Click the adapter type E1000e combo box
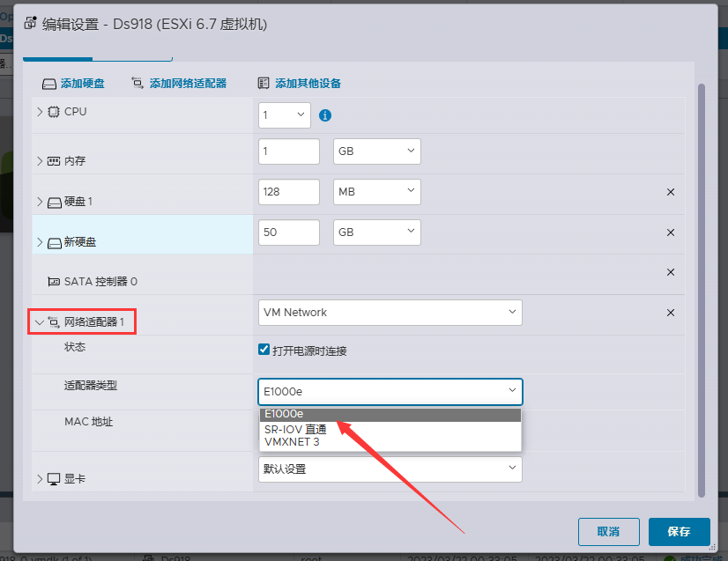Screen dimensions: 728x561 (390, 392)
